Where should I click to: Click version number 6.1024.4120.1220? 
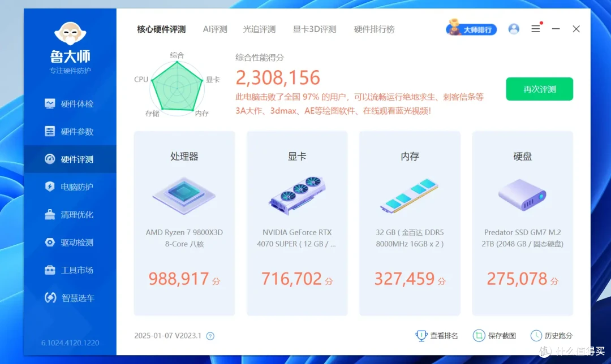[x=70, y=343]
